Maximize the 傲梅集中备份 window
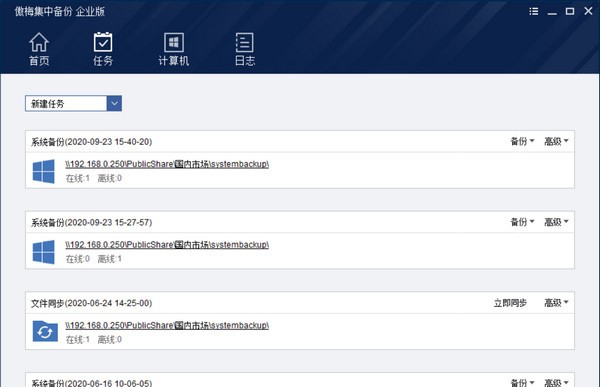Screen dimensions: 600x387 click(x=570, y=11)
